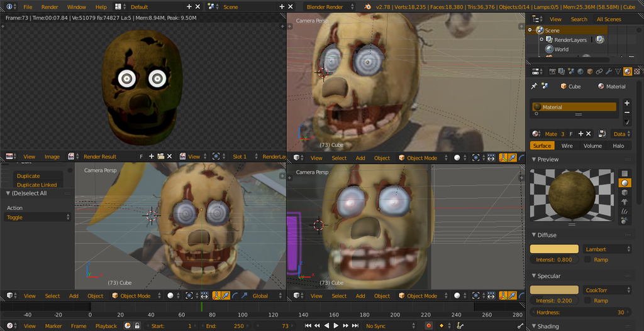Screen dimensions: 644x331
Task: Open the Global orientation dropdown
Action: pyautogui.click(x=266, y=296)
